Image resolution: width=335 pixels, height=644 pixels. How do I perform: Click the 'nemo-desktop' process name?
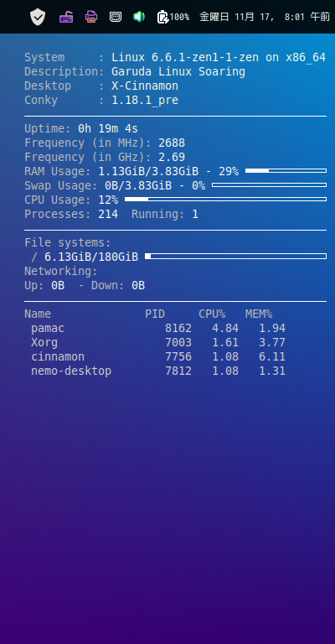point(71,371)
